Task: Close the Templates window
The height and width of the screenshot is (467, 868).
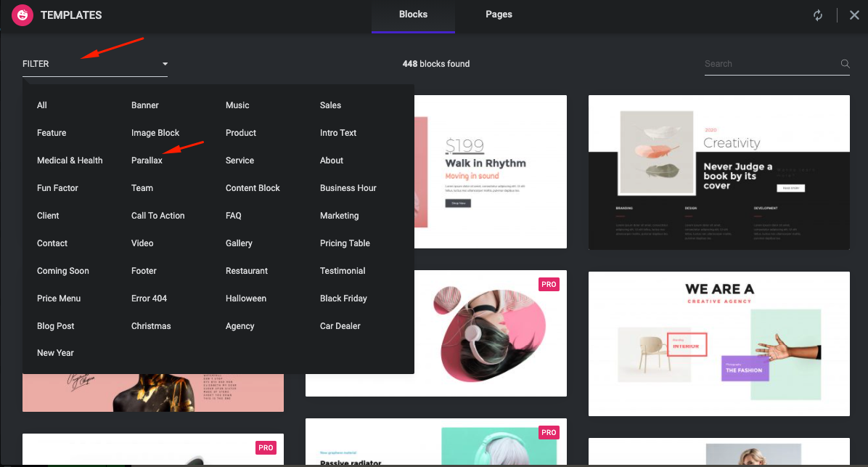Action: pyautogui.click(x=854, y=15)
